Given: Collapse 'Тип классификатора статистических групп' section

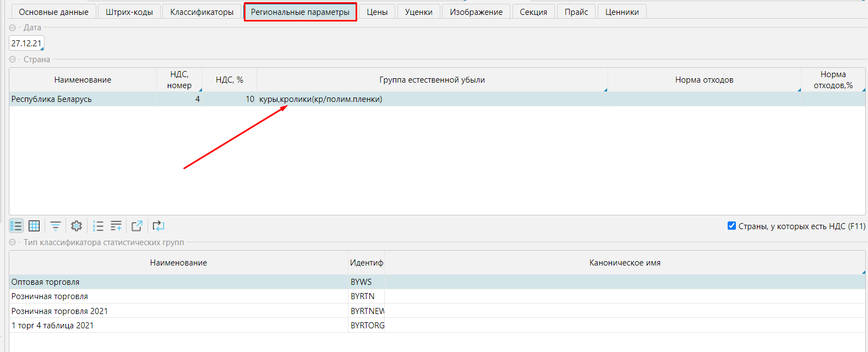Looking at the screenshot, I should tap(13, 242).
